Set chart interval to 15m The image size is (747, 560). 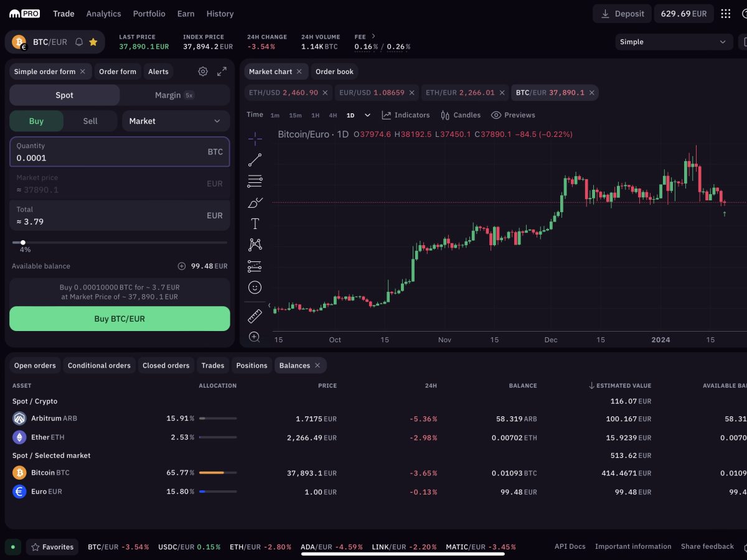tap(295, 115)
